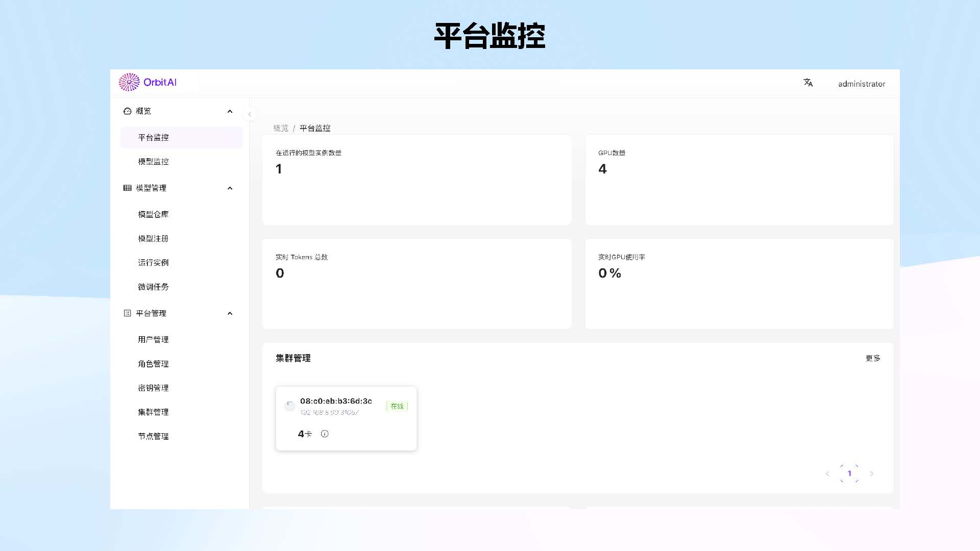Click the info icon beside 4卡
Image resolution: width=980 pixels, height=551 pixels.
point(325,434)
